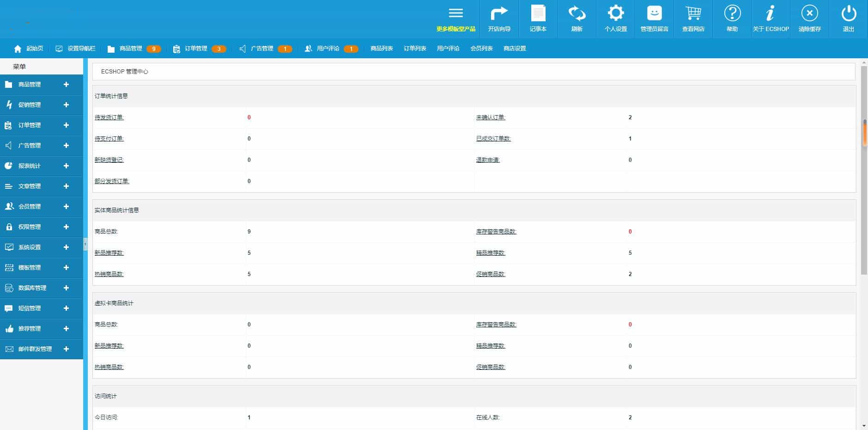
Task: Open 个人设置 personal settings icon
Action: tap(616, 18)
